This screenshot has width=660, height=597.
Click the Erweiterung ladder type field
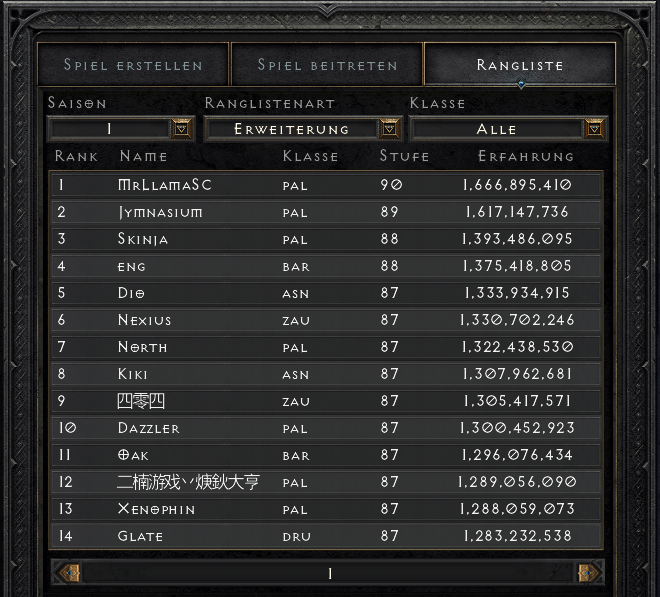tap(291, 129)
